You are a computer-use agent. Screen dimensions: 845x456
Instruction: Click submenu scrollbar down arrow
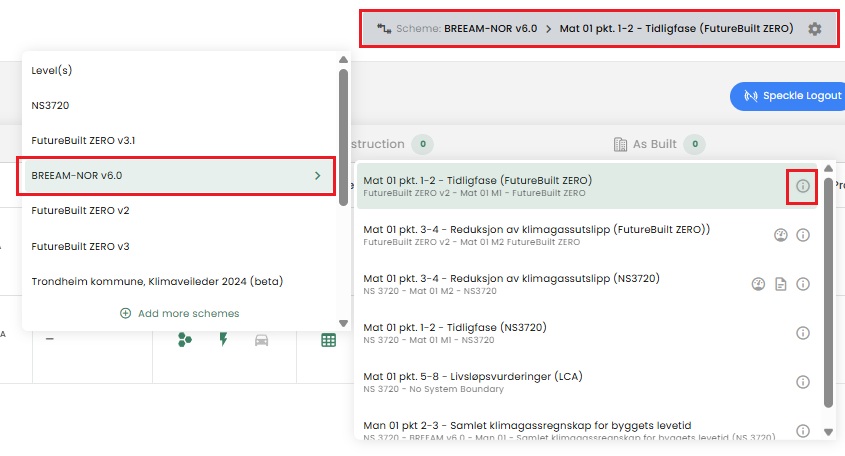tap(828, 432)
